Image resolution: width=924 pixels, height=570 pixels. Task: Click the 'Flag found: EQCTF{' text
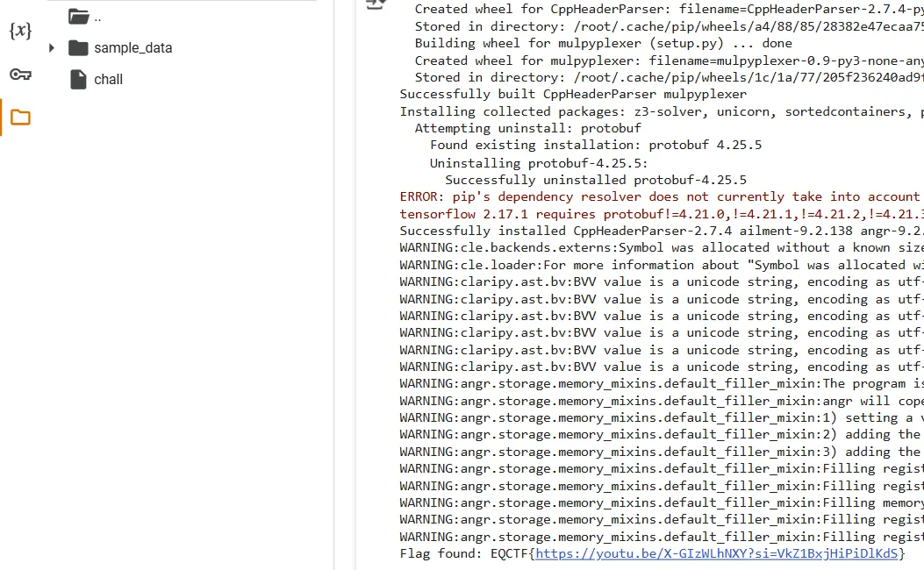point(467,553)
